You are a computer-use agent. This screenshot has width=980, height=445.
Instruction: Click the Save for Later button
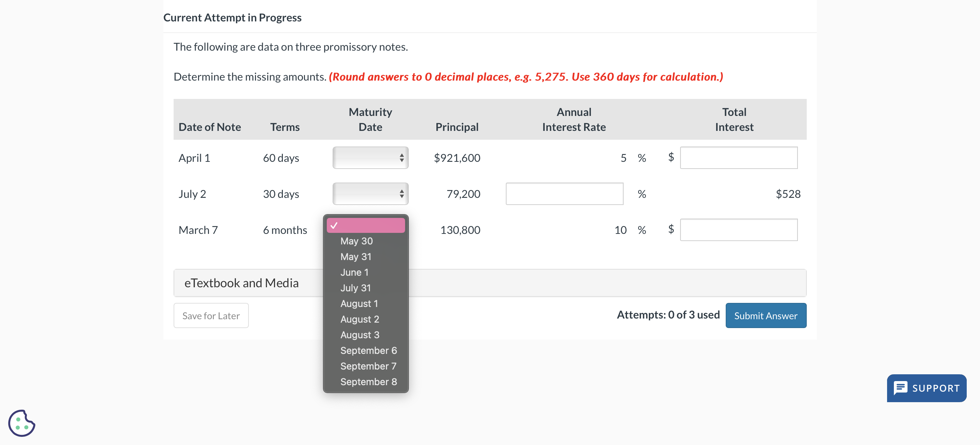coord(211,315)
